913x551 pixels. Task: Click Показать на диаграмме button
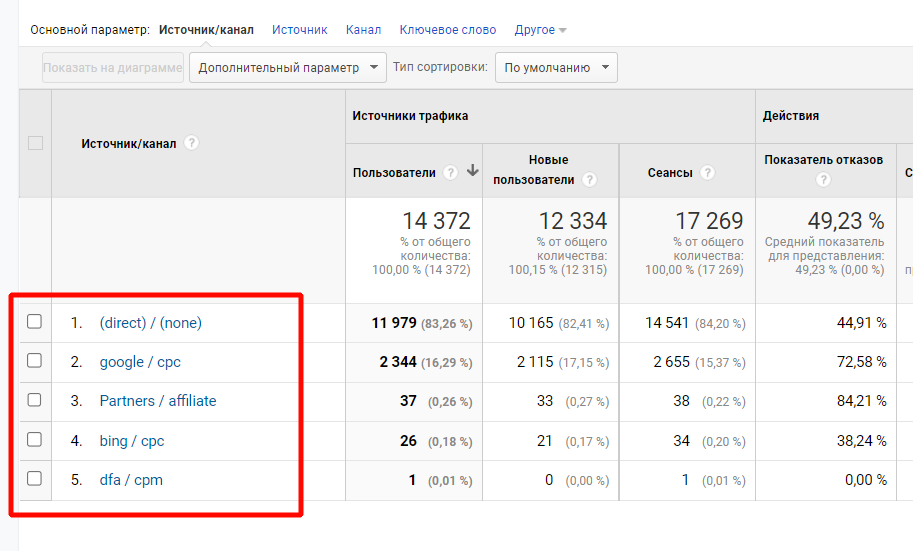pos(113,68)
